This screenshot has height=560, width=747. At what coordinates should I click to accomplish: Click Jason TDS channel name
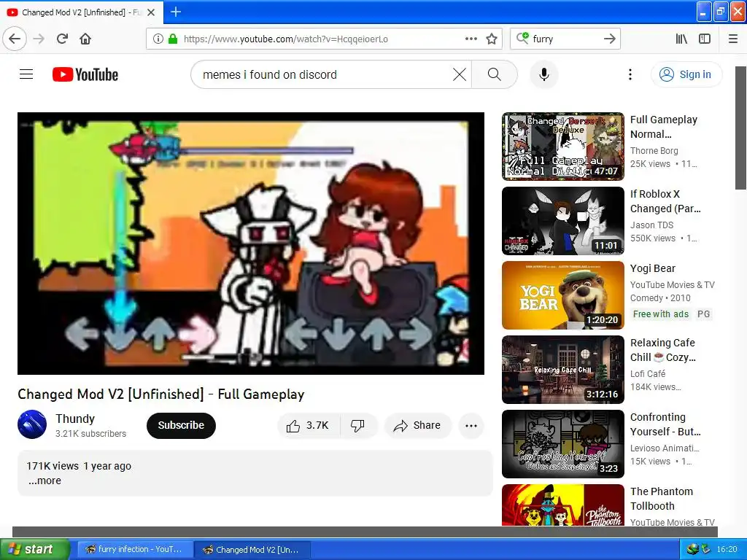pos(651,225)
